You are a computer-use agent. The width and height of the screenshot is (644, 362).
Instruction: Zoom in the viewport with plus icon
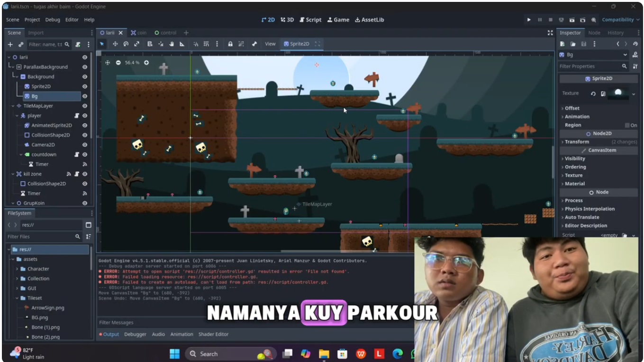click(146, 63)
